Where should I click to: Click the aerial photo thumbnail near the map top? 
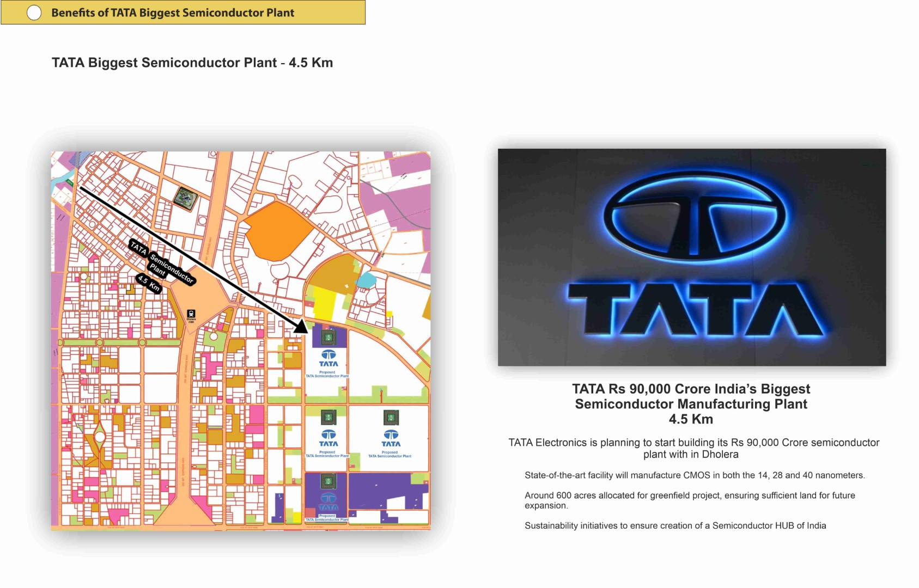pyautogui.click(x=185, y=197)
